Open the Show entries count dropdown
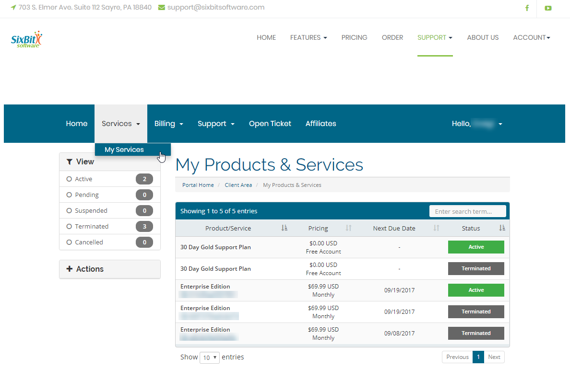This screenshot has height=392, width=570. tap(210, 357)
